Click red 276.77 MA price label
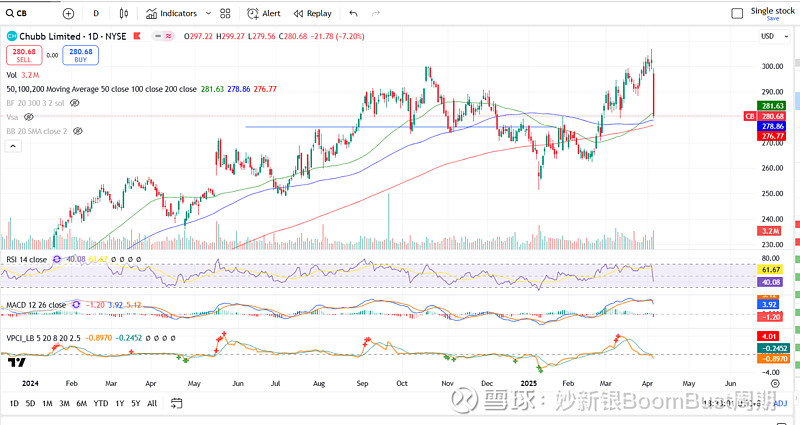Viewport: 800px width, 425px height. click(771, 136)
